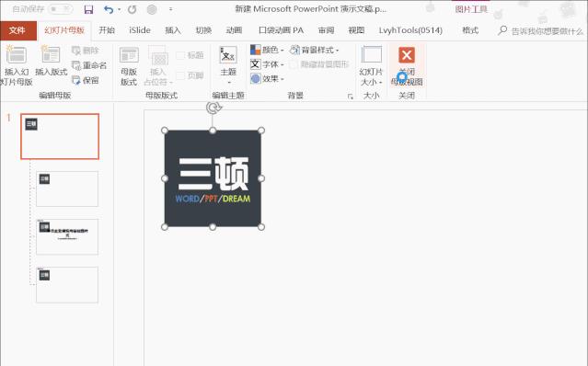
Task: Open the 母版版式 master layout
Action: pyautogui.click(x=129, y=66)
